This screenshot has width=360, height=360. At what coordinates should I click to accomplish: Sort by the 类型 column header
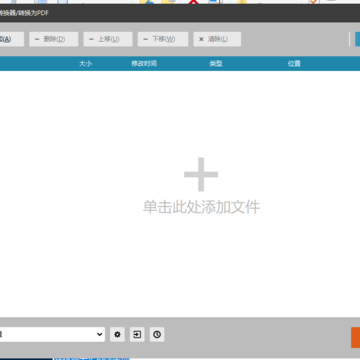216,64
